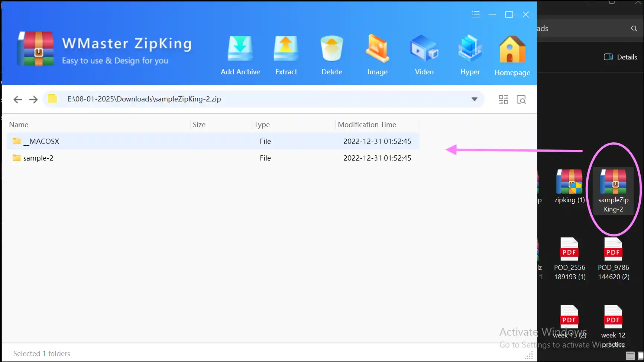644x362 pixels.
Task: Select week 13 (2) PDF in Explorer
Action: [x=569, y=322]
